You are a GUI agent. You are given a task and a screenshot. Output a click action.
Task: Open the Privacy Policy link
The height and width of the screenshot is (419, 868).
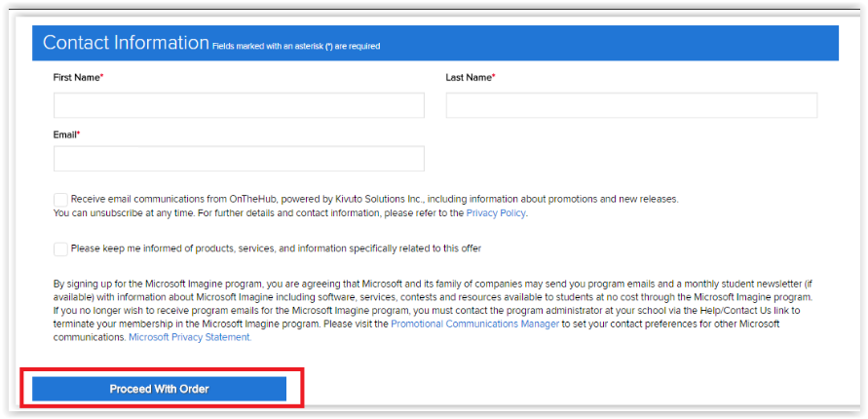point(496,213)
